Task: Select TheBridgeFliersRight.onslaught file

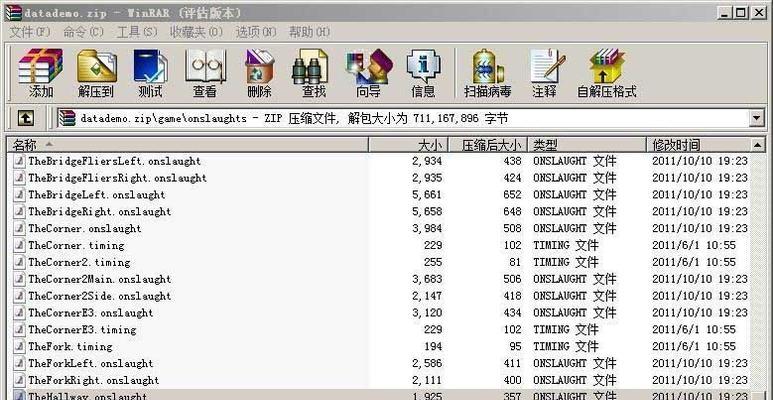Action: pyautogui.click(x=117, y=178)
